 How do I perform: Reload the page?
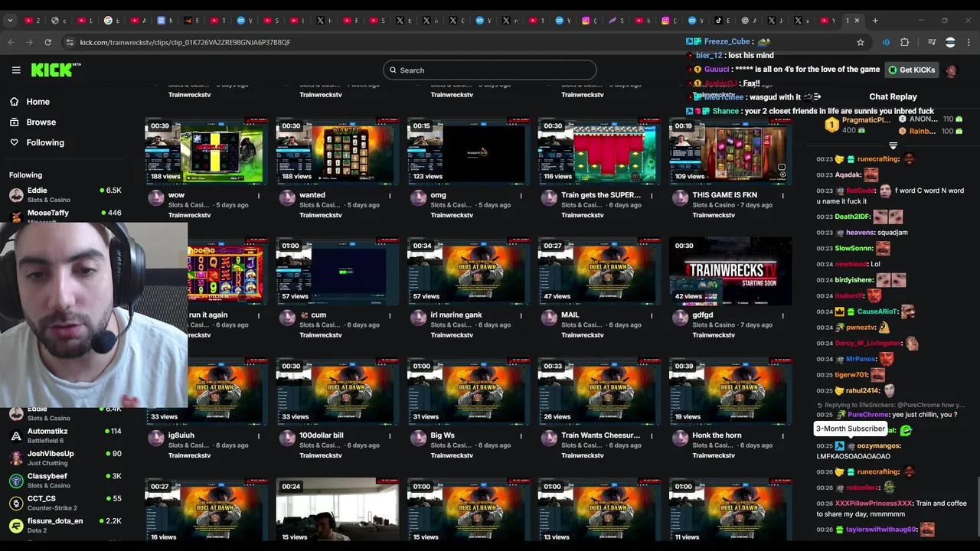[47, 42]
